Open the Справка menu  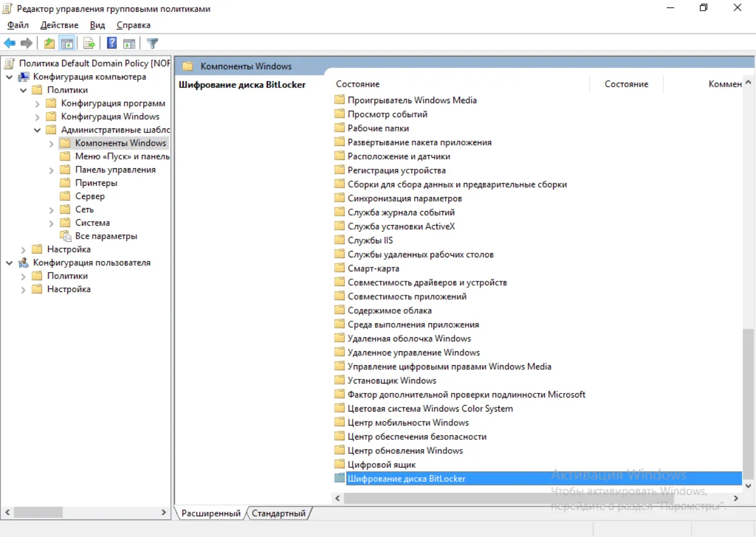134,25
